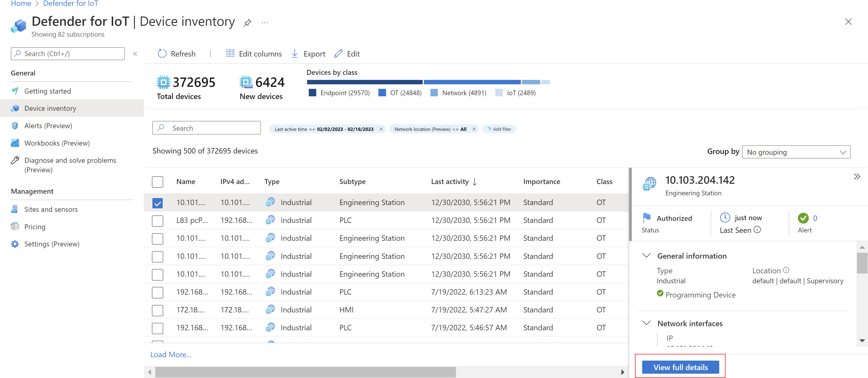Viewport: 868px width, 378px height.
Task: Open Settings (Preview) via its gear icon
Action: point(15,243)
